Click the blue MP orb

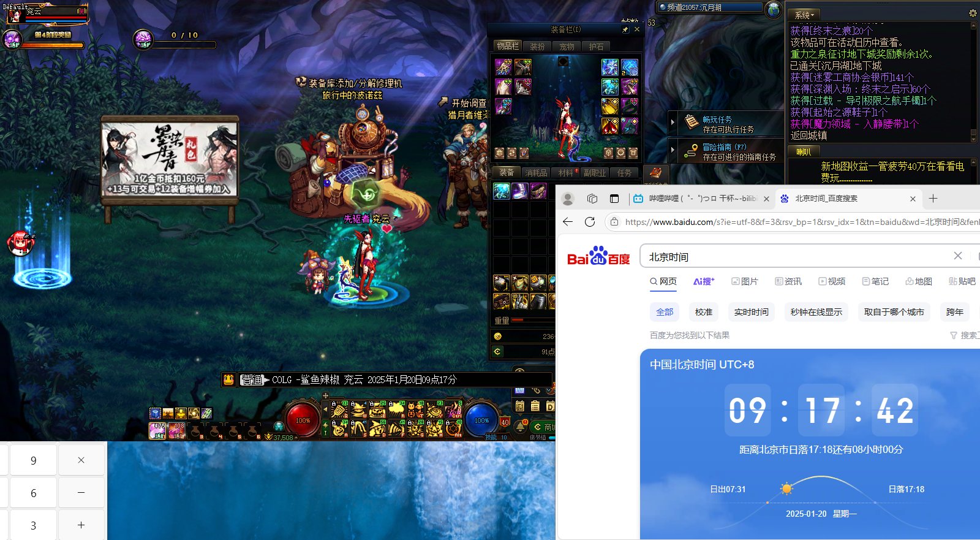coord(481,420)
